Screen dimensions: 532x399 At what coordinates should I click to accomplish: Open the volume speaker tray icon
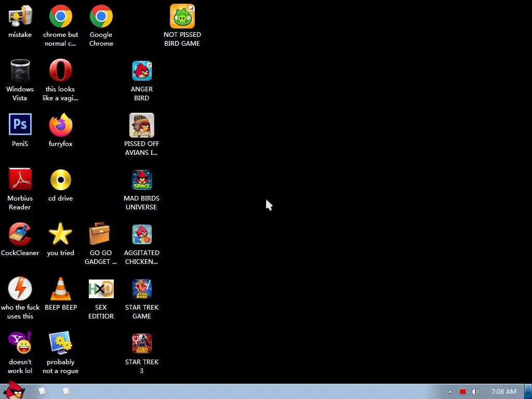[x=475, y=392]
